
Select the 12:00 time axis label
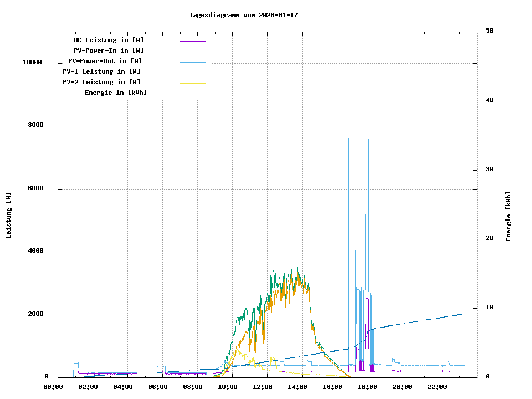263,387
